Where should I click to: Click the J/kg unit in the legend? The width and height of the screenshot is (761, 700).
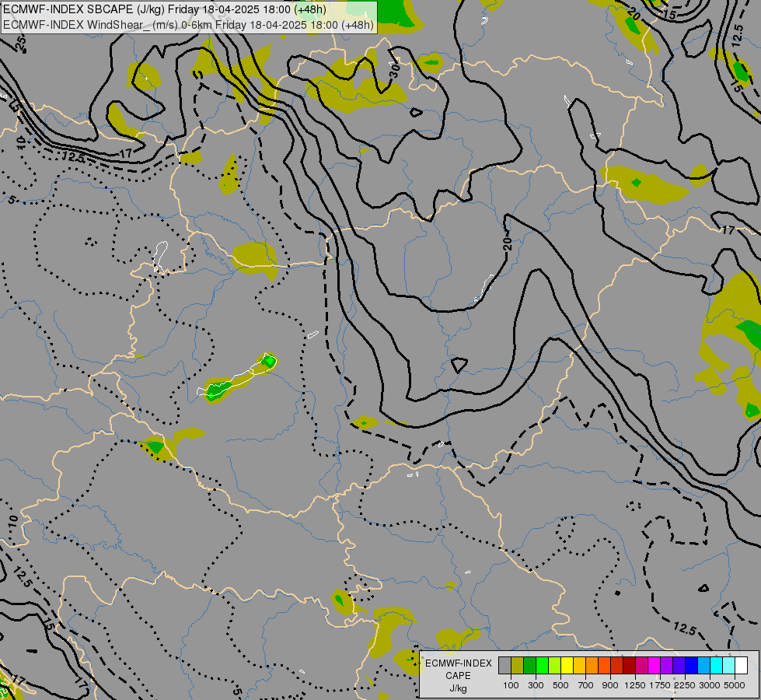pyautogui.click(x=458, y=688)
